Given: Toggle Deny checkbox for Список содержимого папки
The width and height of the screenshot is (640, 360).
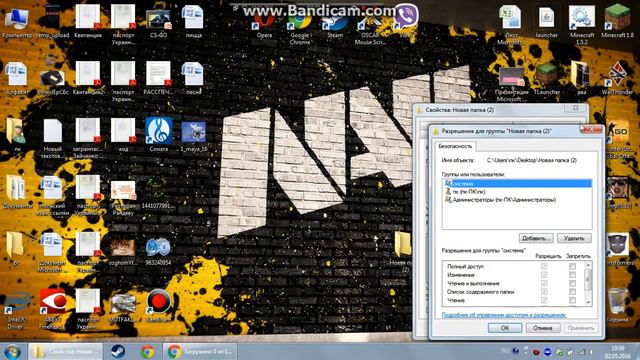Looking at the screenshot, I should (572, 292).
